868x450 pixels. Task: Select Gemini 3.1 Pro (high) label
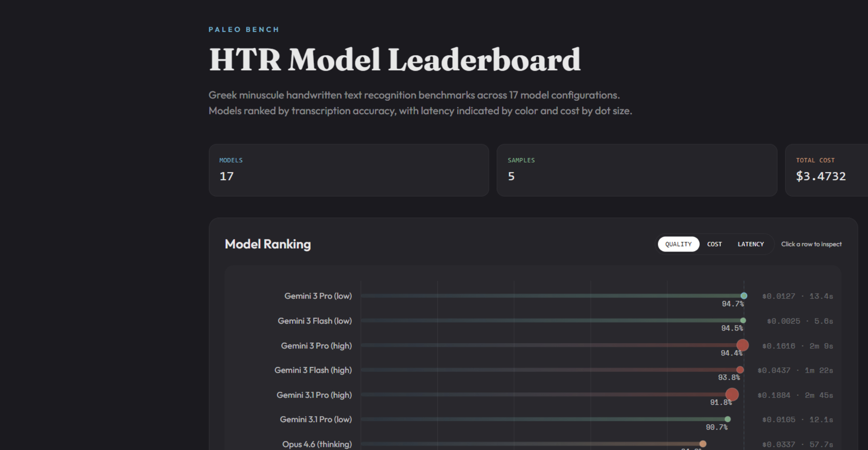point(314,395)
